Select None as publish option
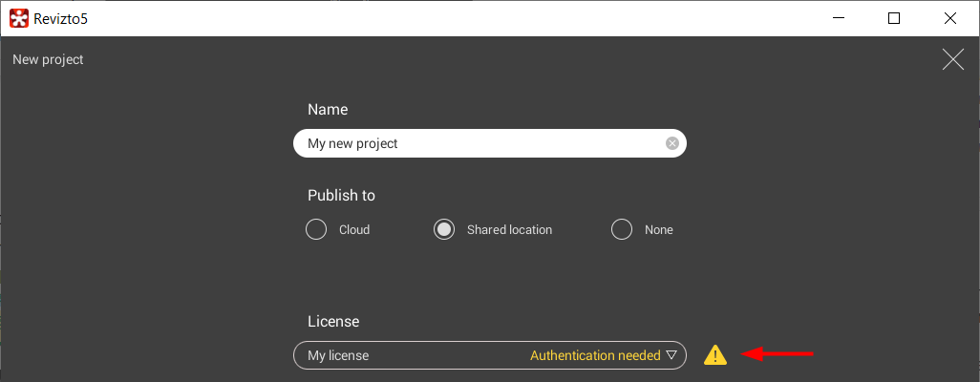Image resolution: width=980 pixels, height=382 pixels. tap(622, 229)
